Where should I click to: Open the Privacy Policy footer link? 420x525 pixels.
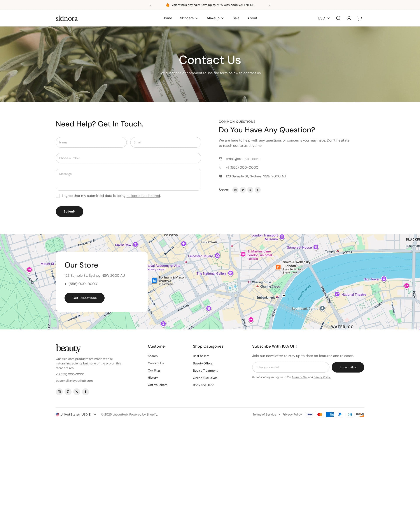click(x=292, y=415)
